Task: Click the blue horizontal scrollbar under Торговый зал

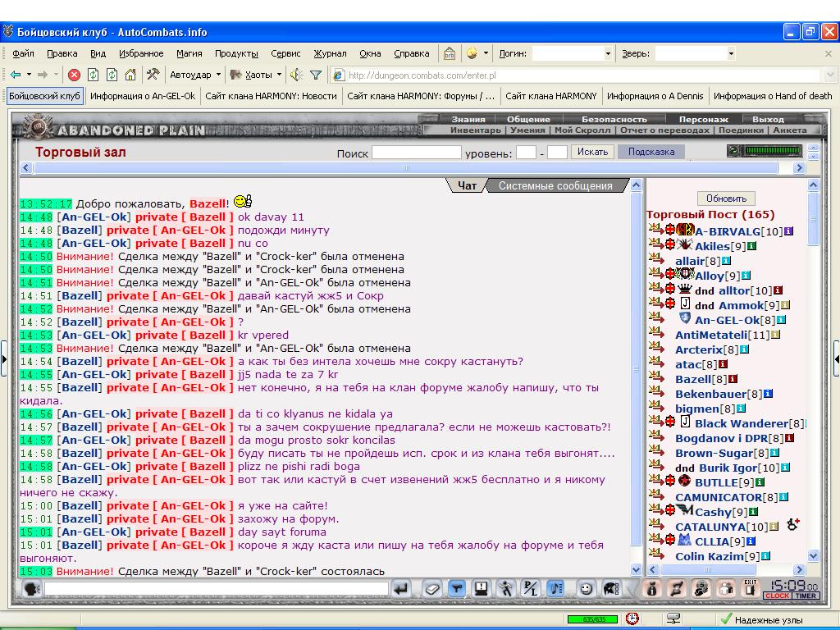Action: pyautogui.click(x=405, y=167)
